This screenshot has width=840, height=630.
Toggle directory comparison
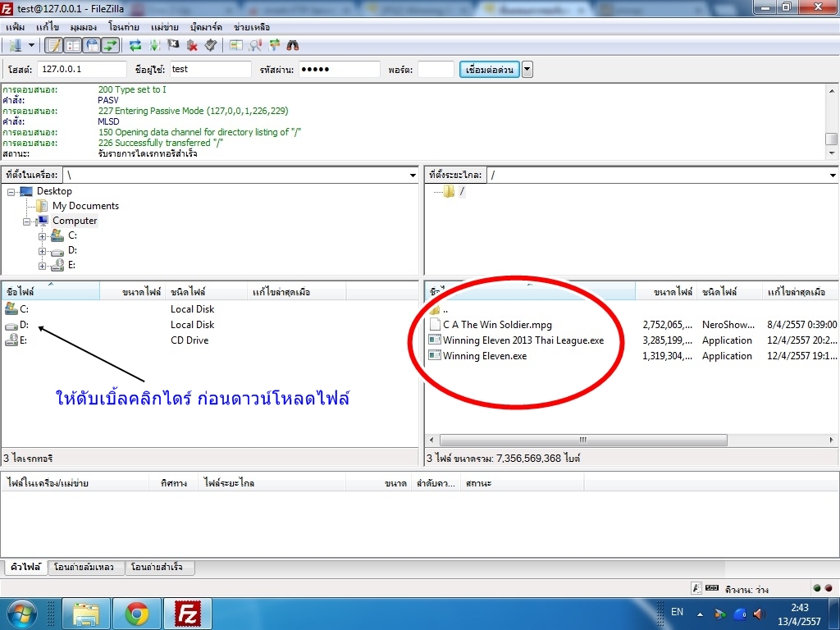(255, 46)
